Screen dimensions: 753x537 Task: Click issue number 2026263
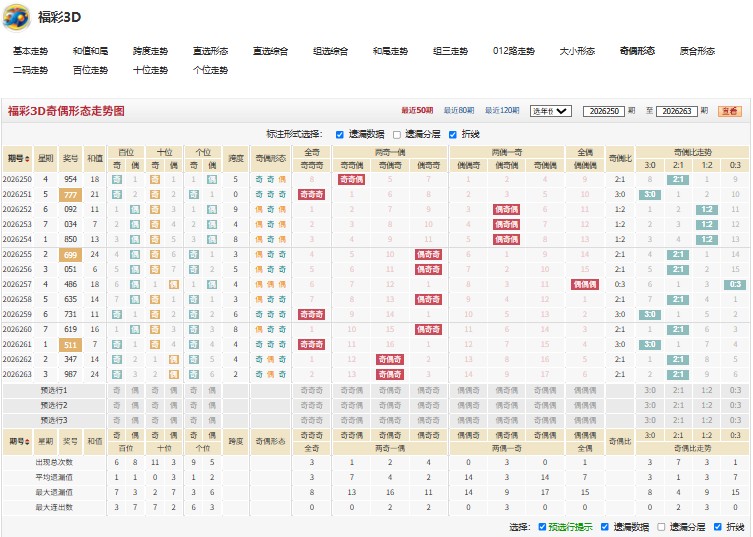tap(17, 374)
